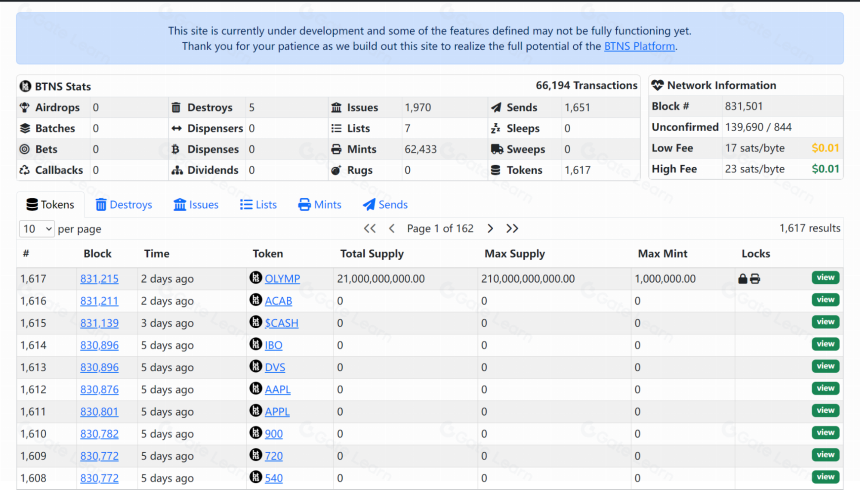The width and height of the screenshot is (860, 502).
Task: Switch to the Sends tab
Action: pos(385,205)
